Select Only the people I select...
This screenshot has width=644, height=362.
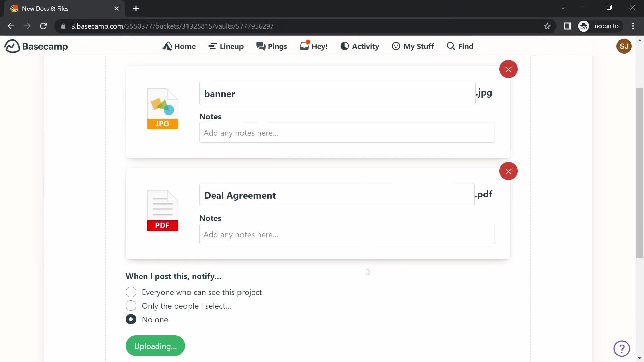coord(131,306)
